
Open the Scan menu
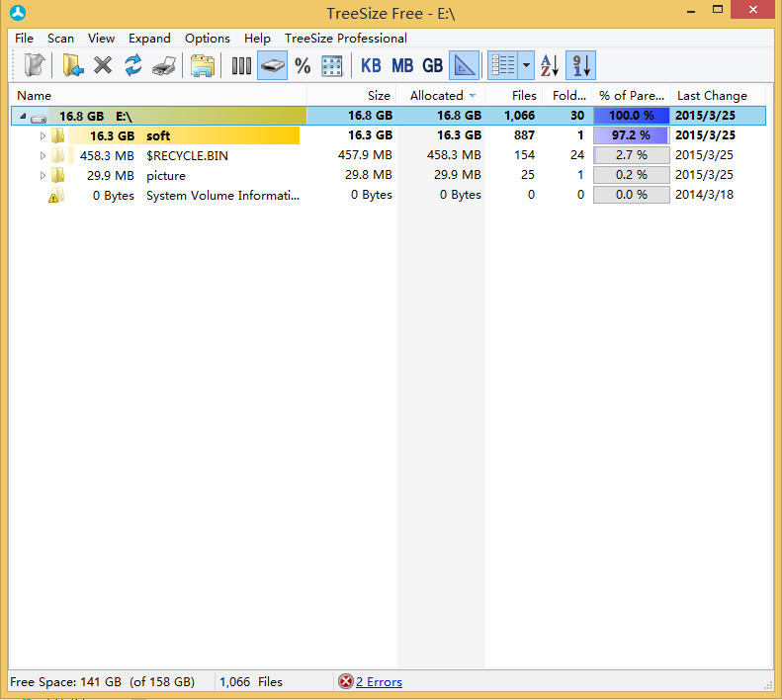pyautogui.click(x=60, y=39)
